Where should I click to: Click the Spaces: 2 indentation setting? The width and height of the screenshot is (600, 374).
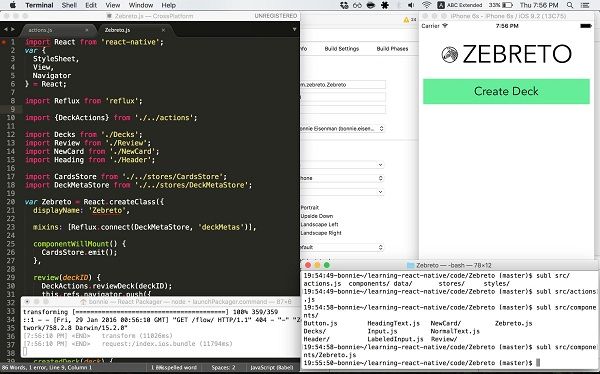tap(223, 367)
